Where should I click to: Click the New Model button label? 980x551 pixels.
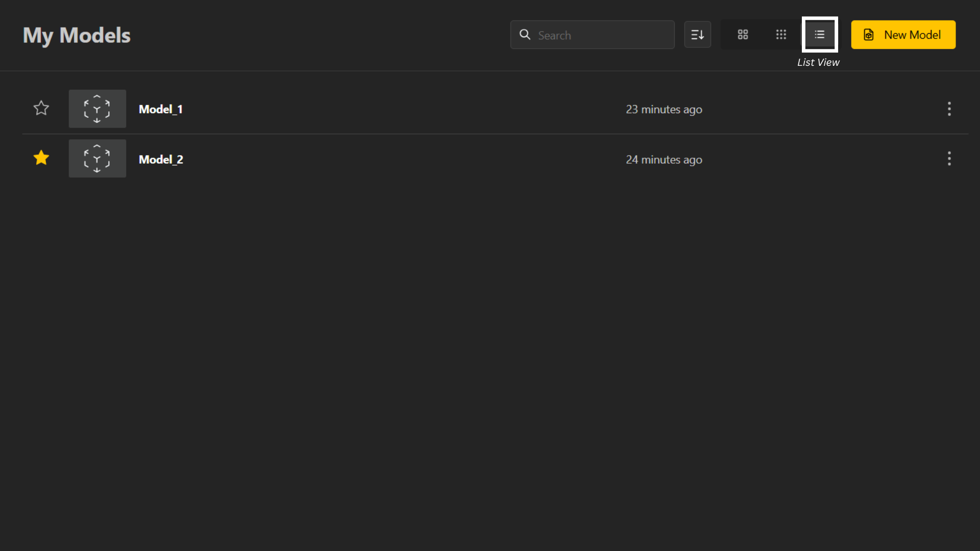(x=912, y=35)
